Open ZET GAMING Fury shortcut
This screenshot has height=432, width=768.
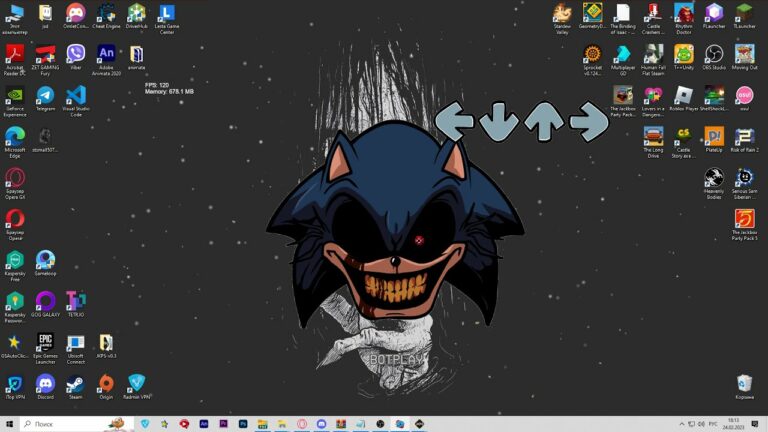[x=45, y=60]
